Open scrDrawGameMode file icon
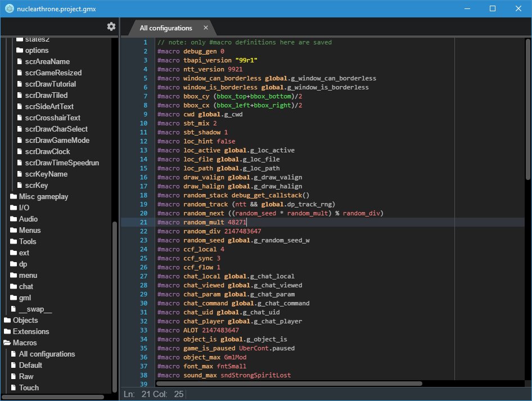The height and width of the screenshot is (401, 532). point(20,140)
